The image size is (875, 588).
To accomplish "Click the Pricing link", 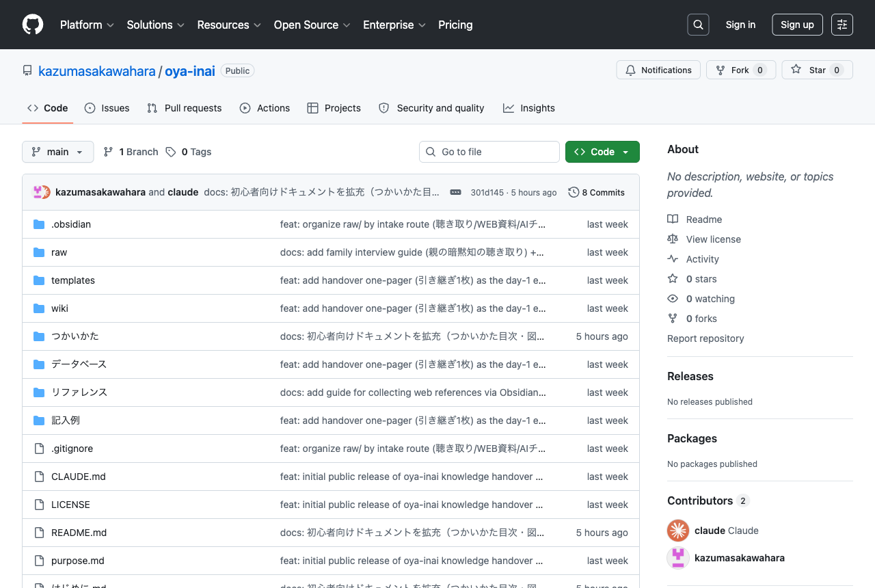I will tap(455, 25).
